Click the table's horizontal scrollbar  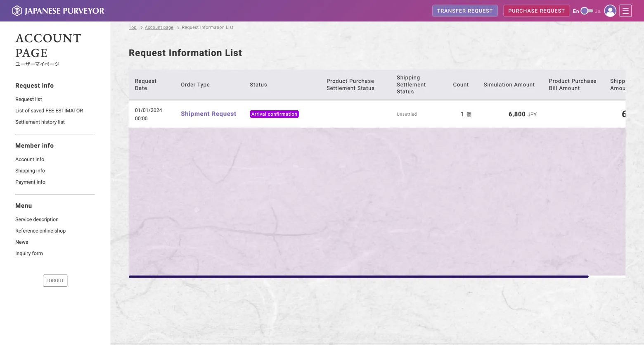point(358,277)
